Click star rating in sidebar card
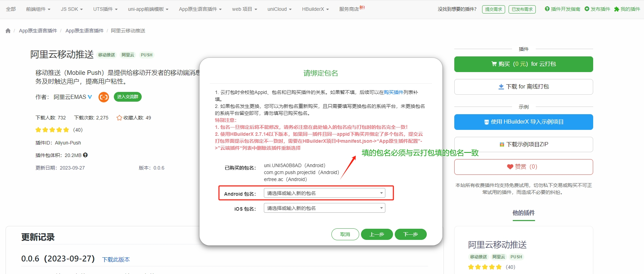 tap(485, 267)
